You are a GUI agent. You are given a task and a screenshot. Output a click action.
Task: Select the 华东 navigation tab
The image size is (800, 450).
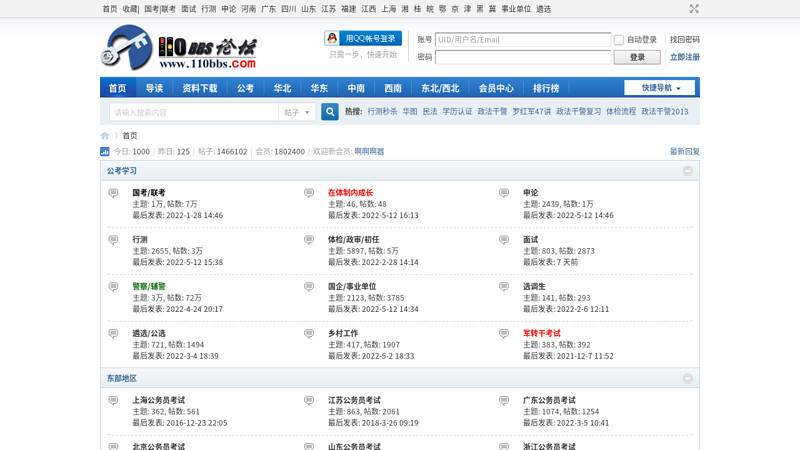[x=319, y=88]
